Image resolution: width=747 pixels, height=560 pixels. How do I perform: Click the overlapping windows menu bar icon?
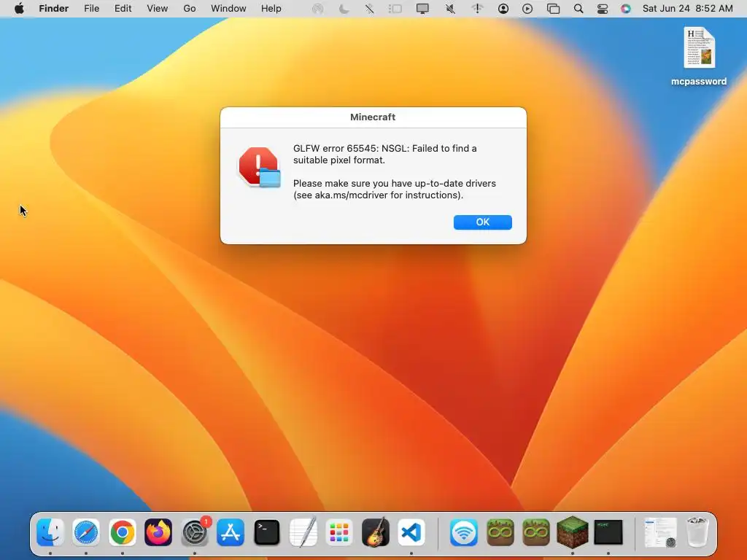click(x=553, y=9)
